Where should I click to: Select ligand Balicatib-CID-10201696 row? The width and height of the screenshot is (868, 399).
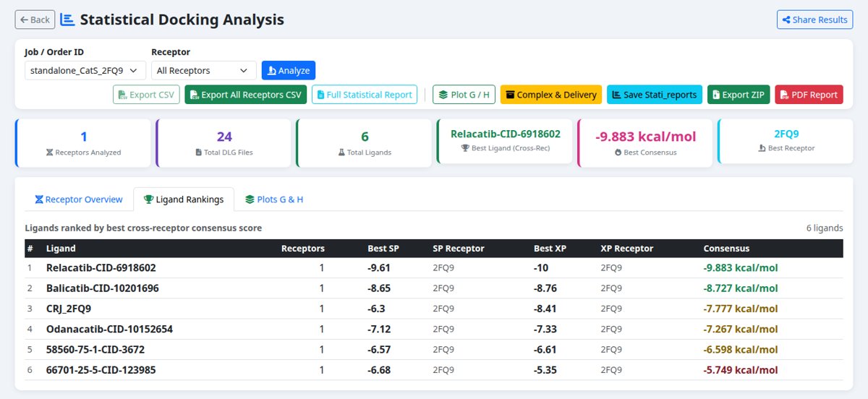pyautogui.click(x=434, y=288)
